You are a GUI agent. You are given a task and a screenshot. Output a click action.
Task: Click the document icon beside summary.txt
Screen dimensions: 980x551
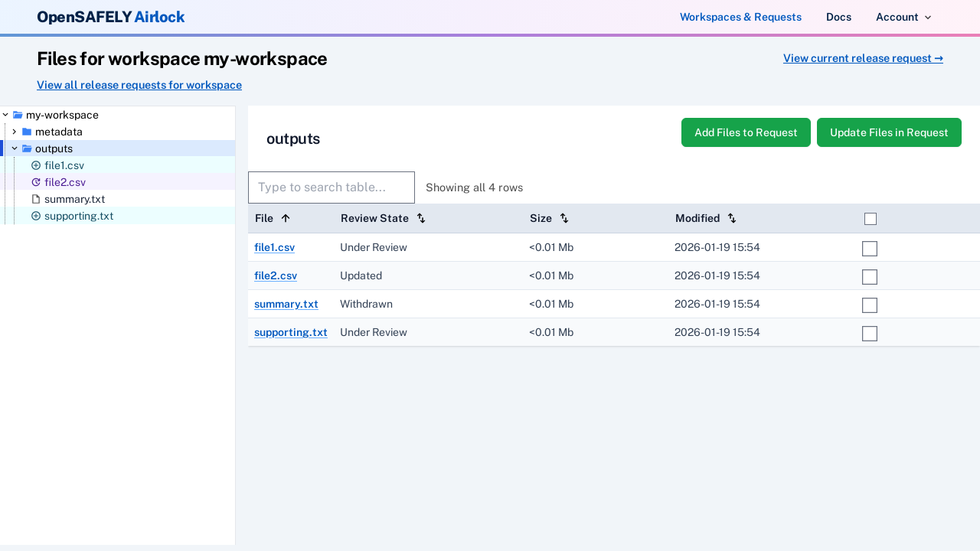coord(36,199)
